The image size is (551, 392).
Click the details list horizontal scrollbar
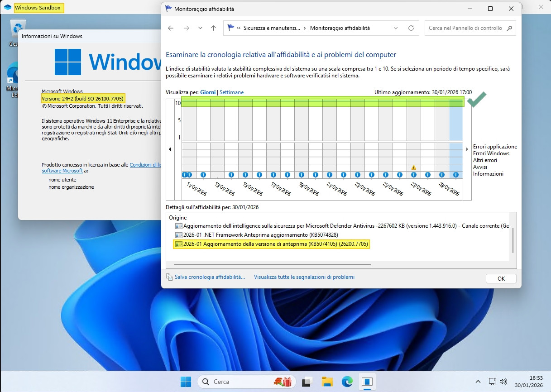coord(272,264)
